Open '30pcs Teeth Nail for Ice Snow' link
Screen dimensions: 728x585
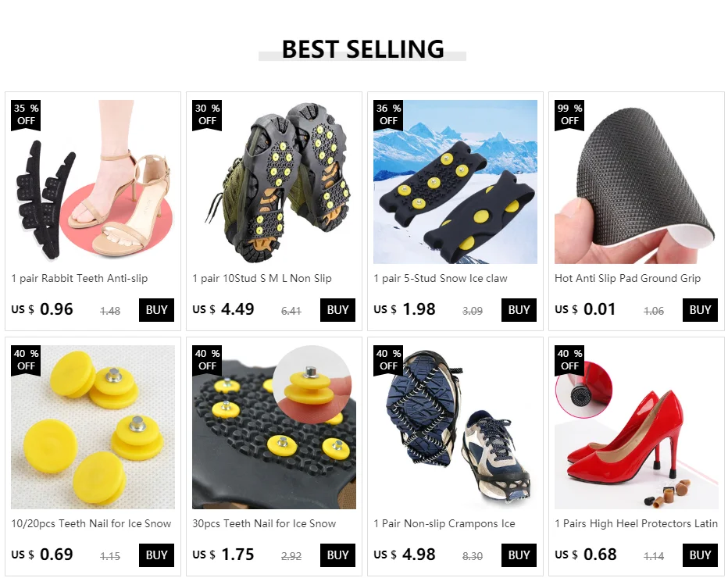coord(264,524)
